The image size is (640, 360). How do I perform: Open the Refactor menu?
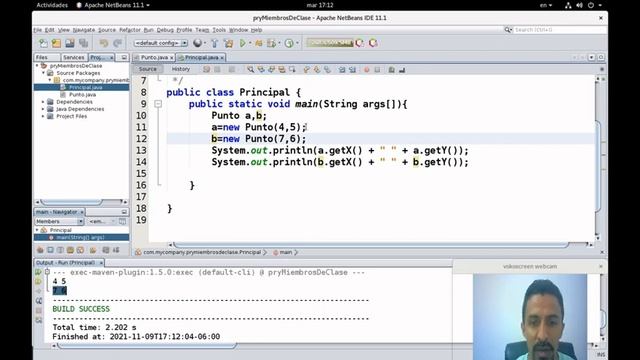tap(130, 30)
